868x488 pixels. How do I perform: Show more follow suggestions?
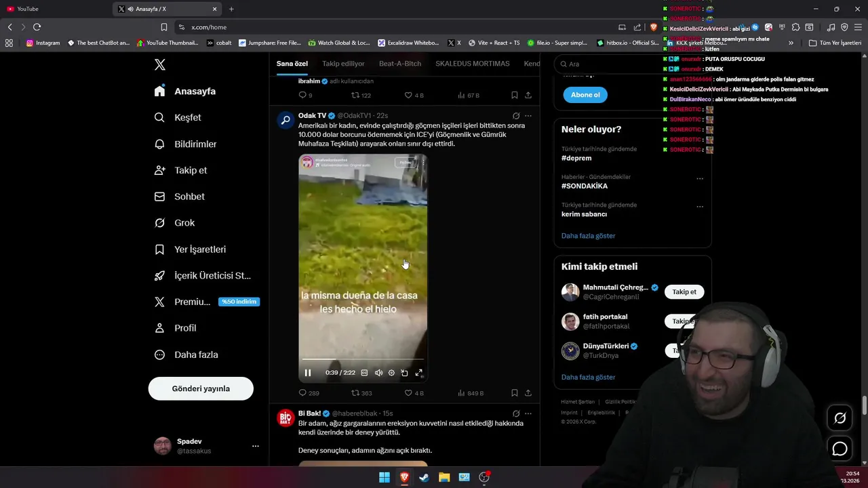[x=589, y=377]
